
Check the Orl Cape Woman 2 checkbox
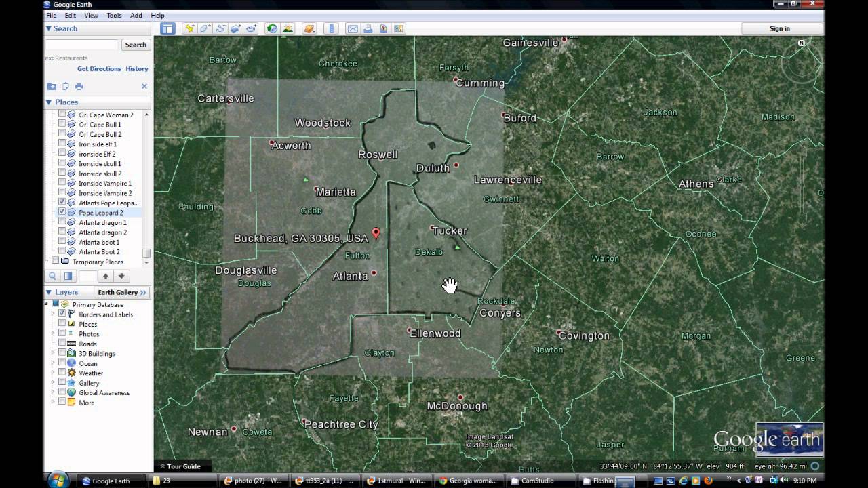62,115
